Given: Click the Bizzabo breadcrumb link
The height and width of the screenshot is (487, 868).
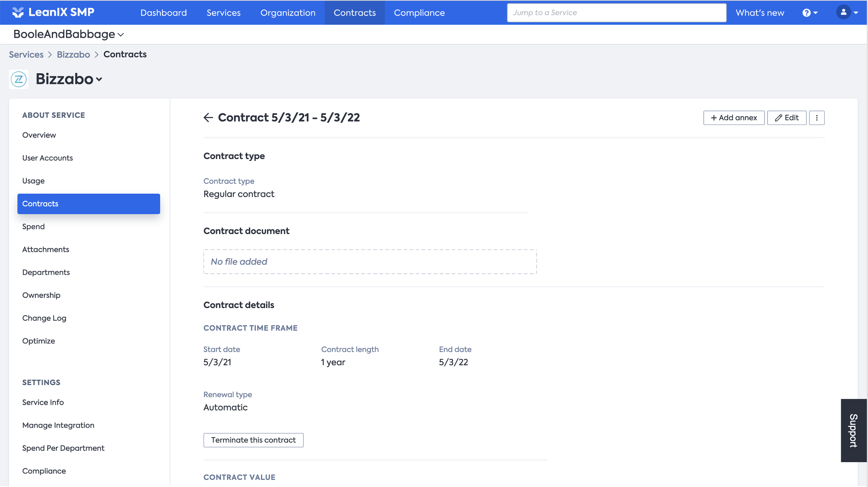Looking at the screenshot, I should (73, 54).
